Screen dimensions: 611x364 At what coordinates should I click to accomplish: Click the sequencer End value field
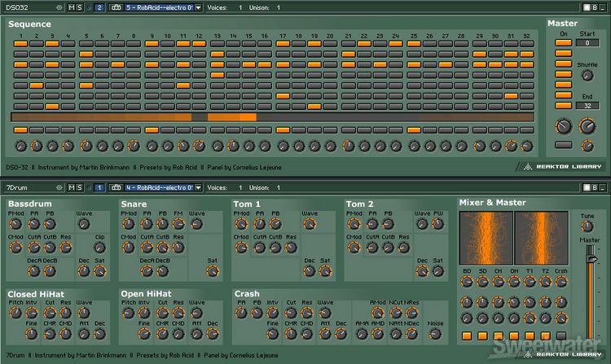click(x=587, y=106)
